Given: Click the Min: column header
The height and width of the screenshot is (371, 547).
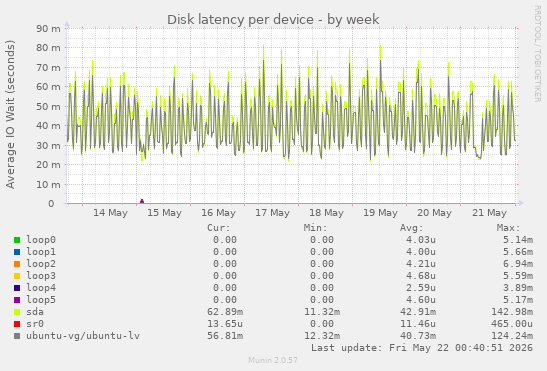Looking at the screenshot, I should pyautogui.click(x=315, y=228).
